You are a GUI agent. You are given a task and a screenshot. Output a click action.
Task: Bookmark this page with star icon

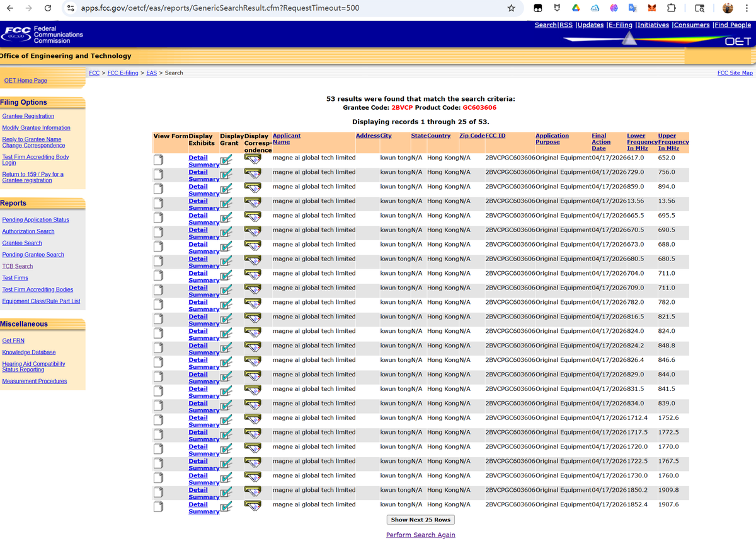click(x=512, y=8)
